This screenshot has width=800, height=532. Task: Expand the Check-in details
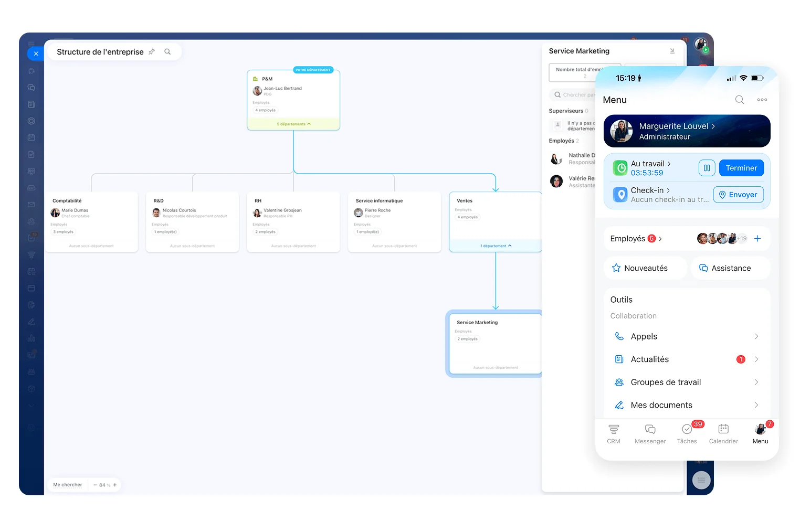point(668,190)
